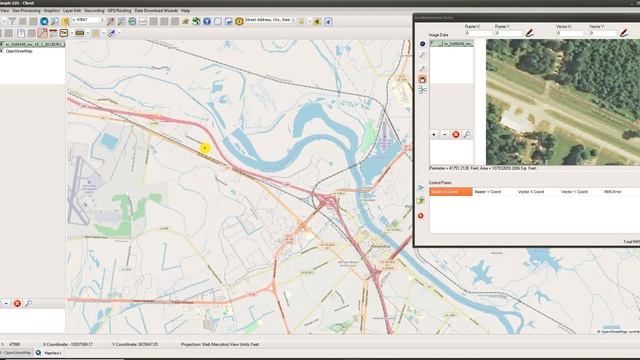This screenshot has height=360, width=640.
Task: Click the Street Address search field
Action: click(270, 20)
